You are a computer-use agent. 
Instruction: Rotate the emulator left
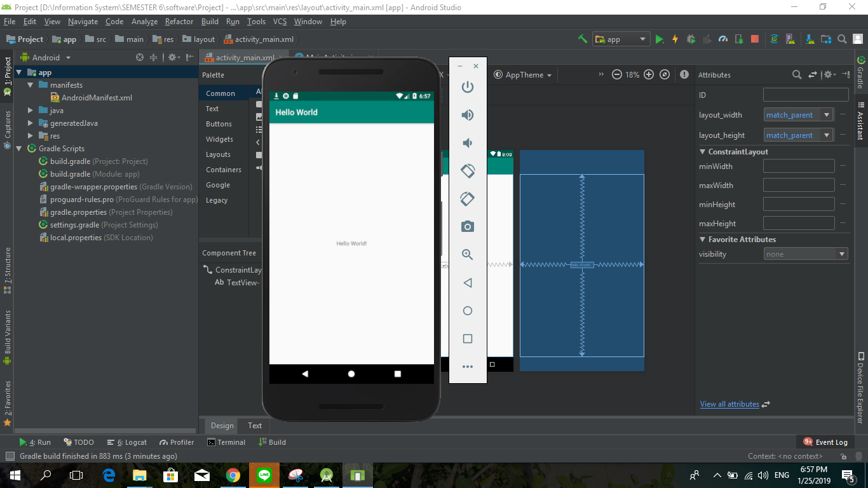(468, 170)
